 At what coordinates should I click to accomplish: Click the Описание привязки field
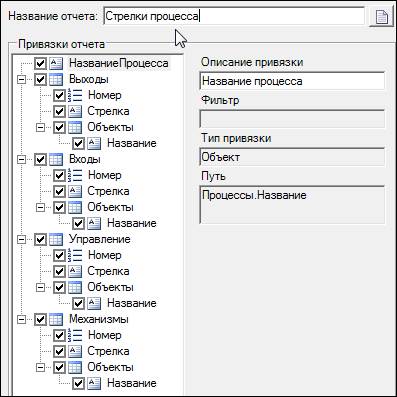pyautogui.click(x=292, y=81)
